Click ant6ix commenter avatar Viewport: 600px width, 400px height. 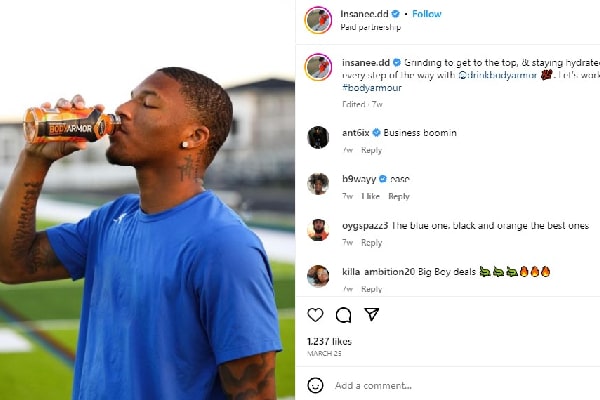pos(318,137)
